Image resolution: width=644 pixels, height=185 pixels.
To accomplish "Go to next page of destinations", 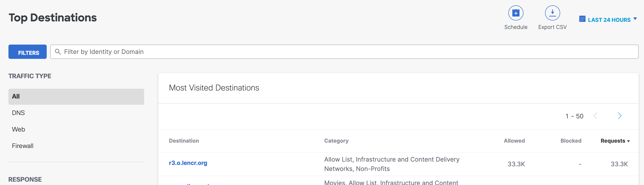I will (x=620, y=116).
